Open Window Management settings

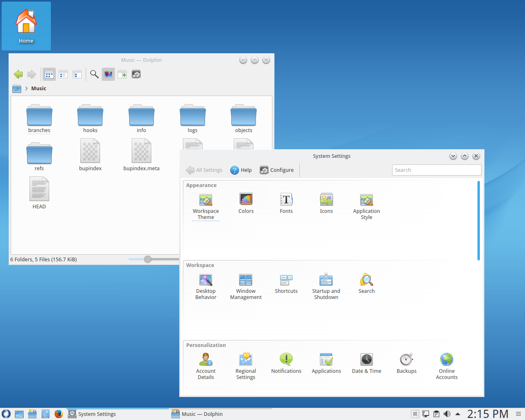click(x=246, y=287)
